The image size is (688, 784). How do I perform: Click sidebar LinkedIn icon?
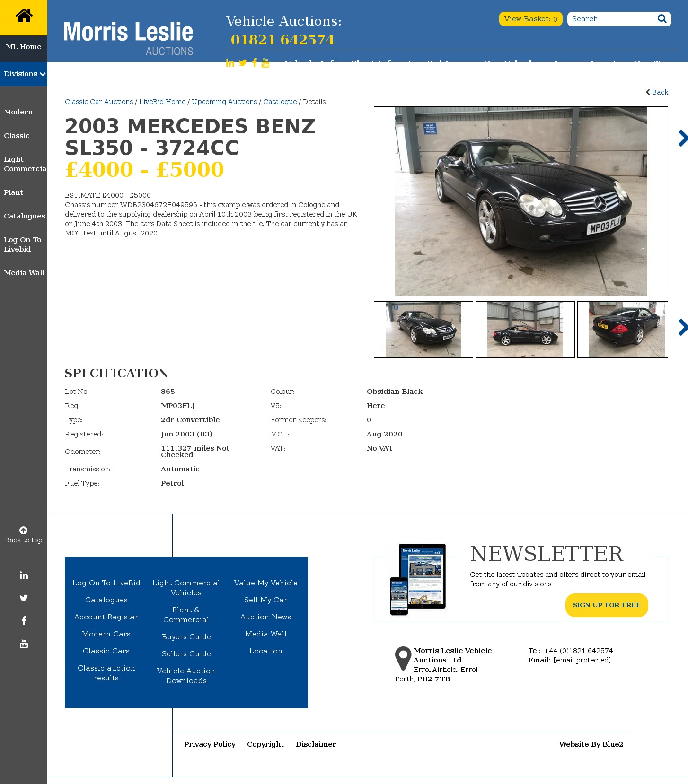[x=24, y=575]
